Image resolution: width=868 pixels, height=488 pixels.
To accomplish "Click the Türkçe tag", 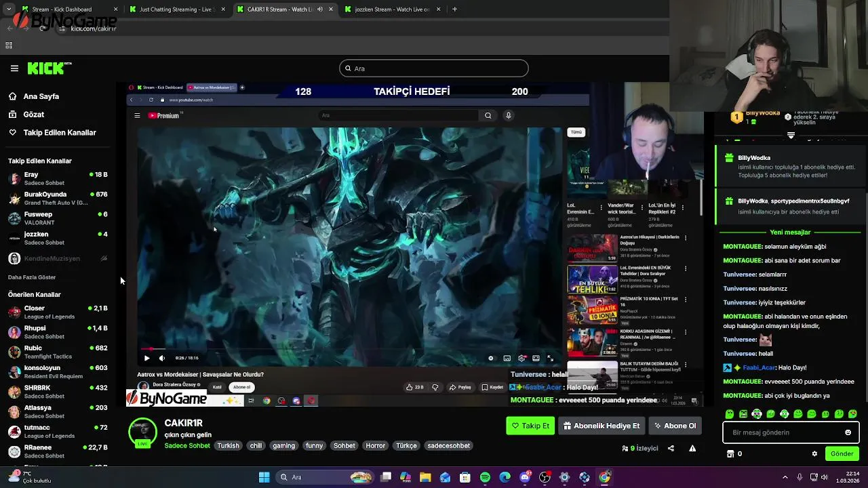I will 406,446.
